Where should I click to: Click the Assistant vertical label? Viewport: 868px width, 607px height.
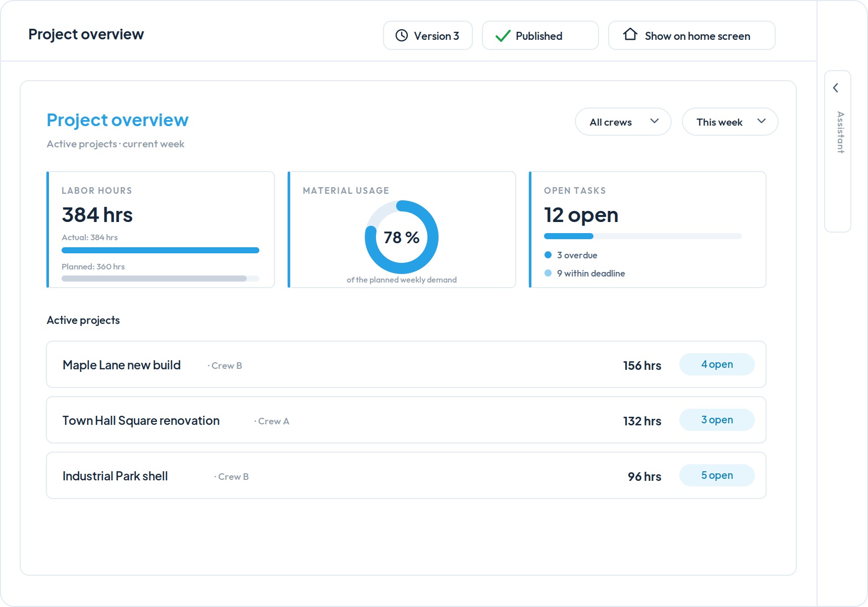(x=840, y=132)
